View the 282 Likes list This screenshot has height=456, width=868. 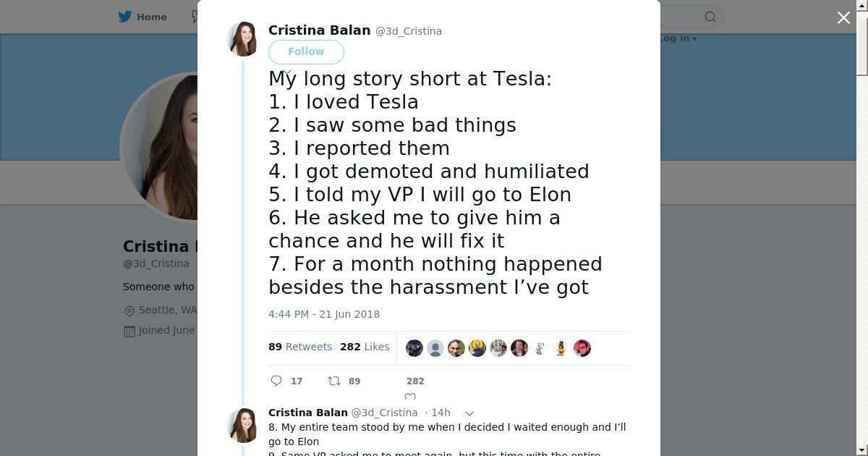pyautogui.click(x=365, y=347)
